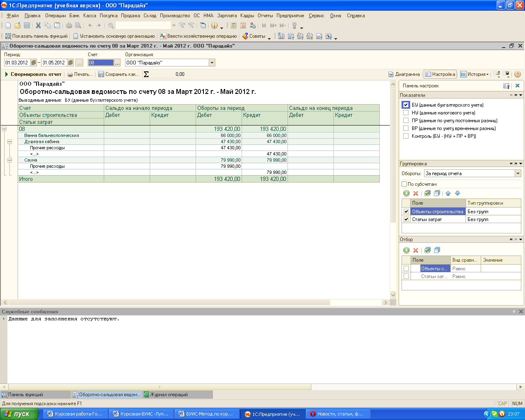Click the Счет account input field

coord(100,63)
